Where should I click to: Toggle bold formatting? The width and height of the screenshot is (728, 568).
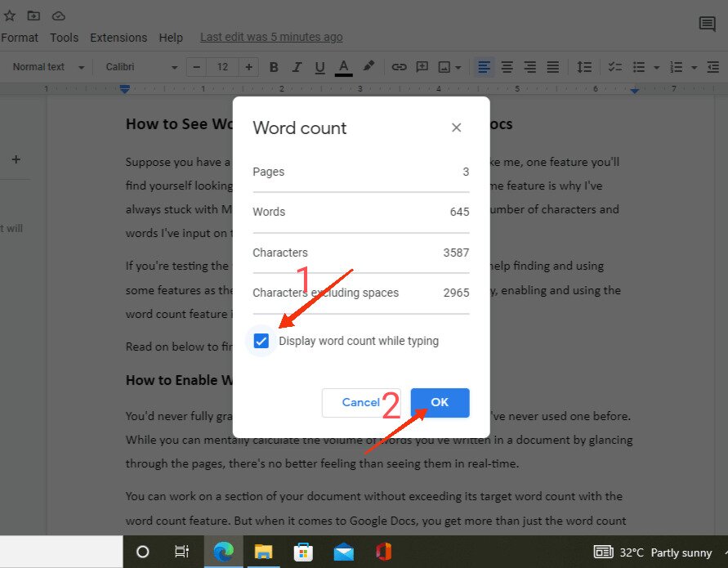point(274,67)
